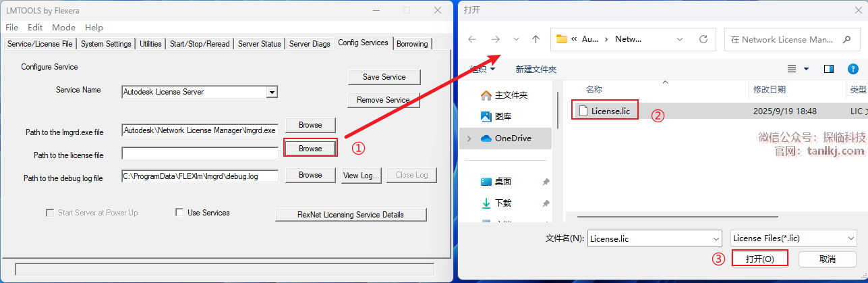Image resolution: width=868 pixels, height=283 pixels.
Task: Enable the Use Services checkbox
Action: click(179, 213)
